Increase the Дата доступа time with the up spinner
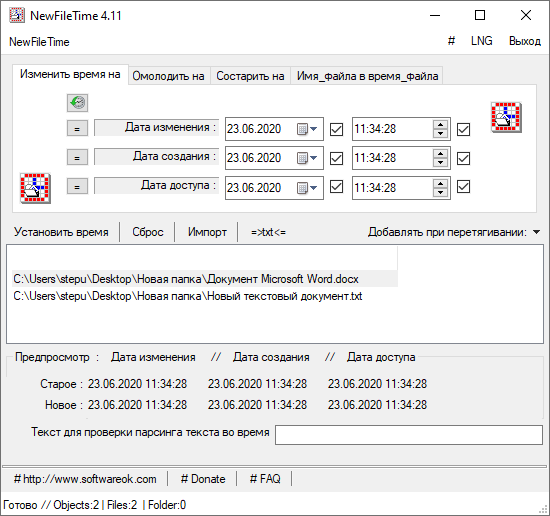 pos(440,183)
